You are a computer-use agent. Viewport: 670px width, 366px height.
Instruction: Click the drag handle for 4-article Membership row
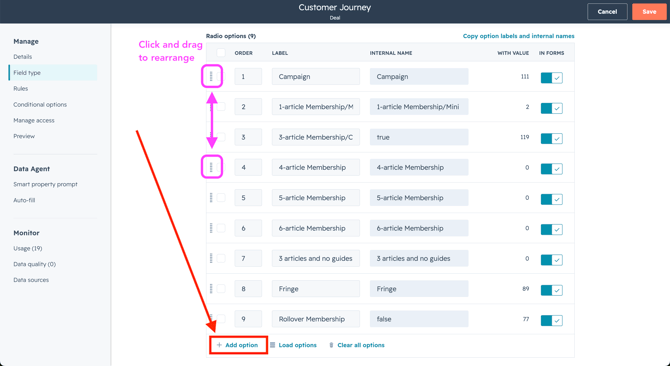click(211, 167)
